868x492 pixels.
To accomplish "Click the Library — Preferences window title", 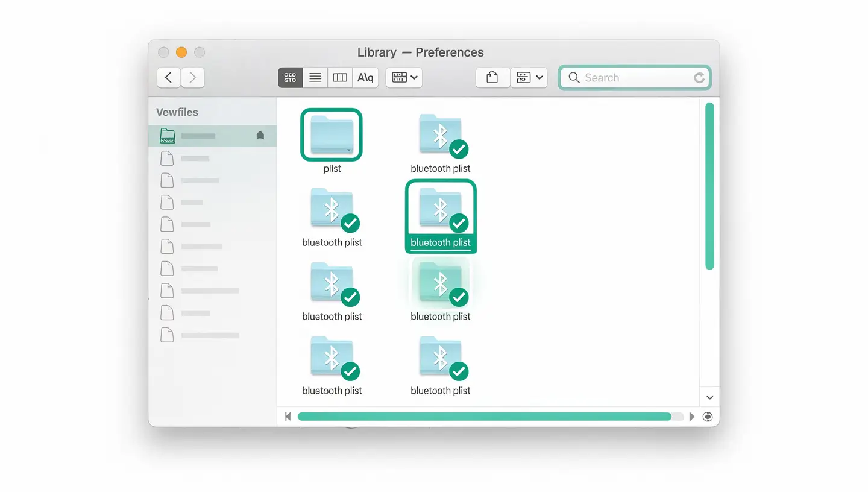I will coord(420,52).
